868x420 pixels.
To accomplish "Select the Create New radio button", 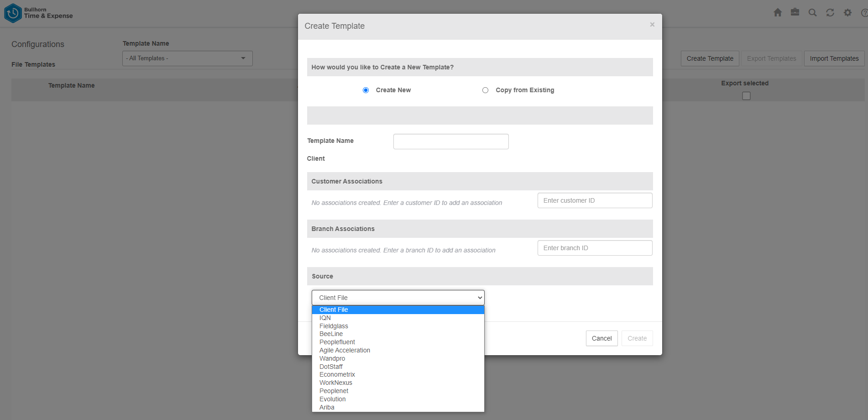I will [366, 90].
